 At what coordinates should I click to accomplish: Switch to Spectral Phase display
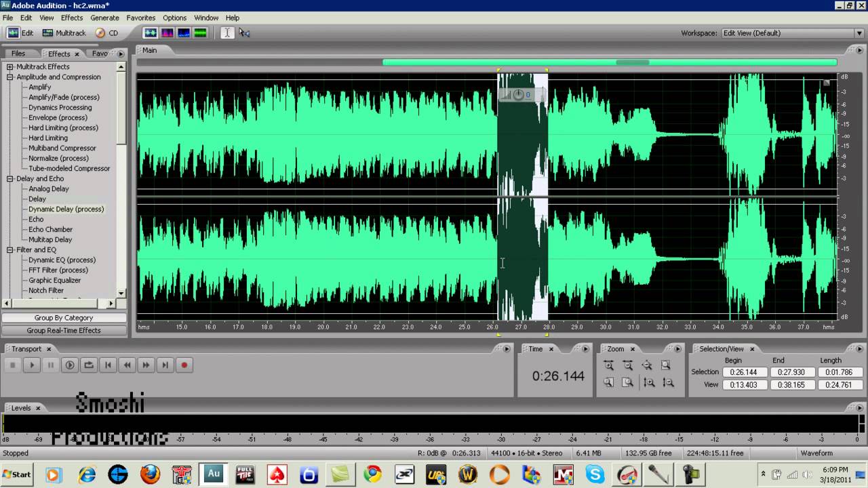click(200, 33)
